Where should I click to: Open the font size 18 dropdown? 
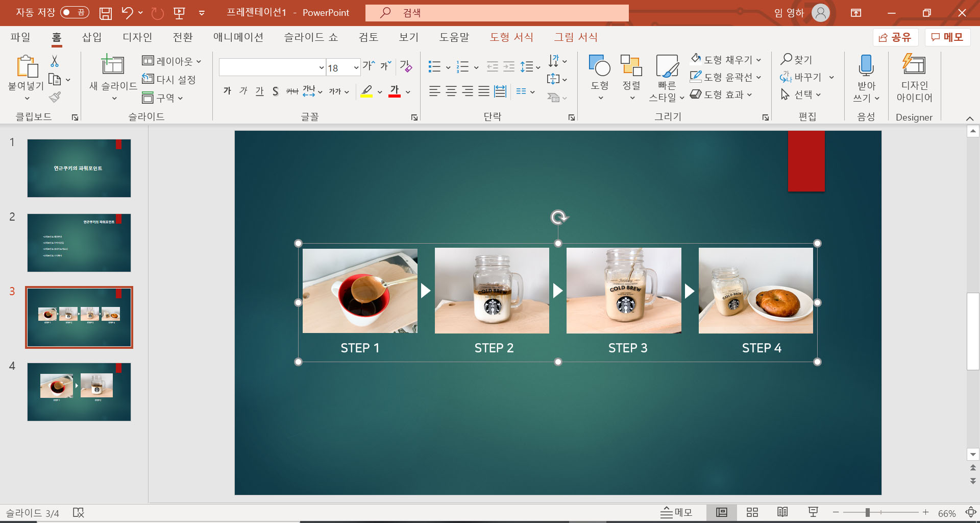[356, 67]
